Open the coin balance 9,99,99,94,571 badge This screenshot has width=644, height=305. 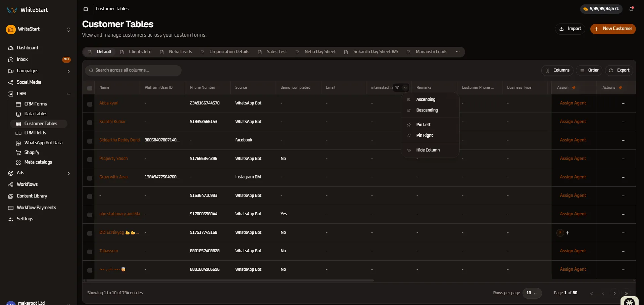point(601,9)
